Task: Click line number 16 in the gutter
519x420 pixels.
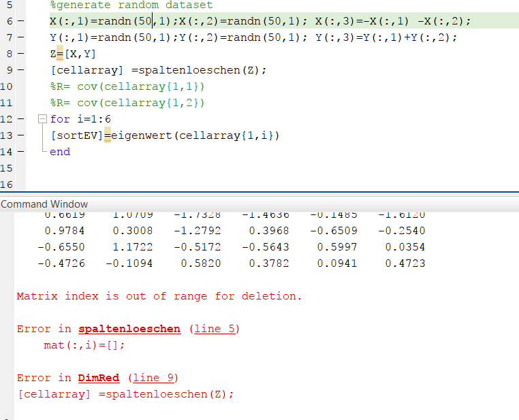Action: point(7,184)
